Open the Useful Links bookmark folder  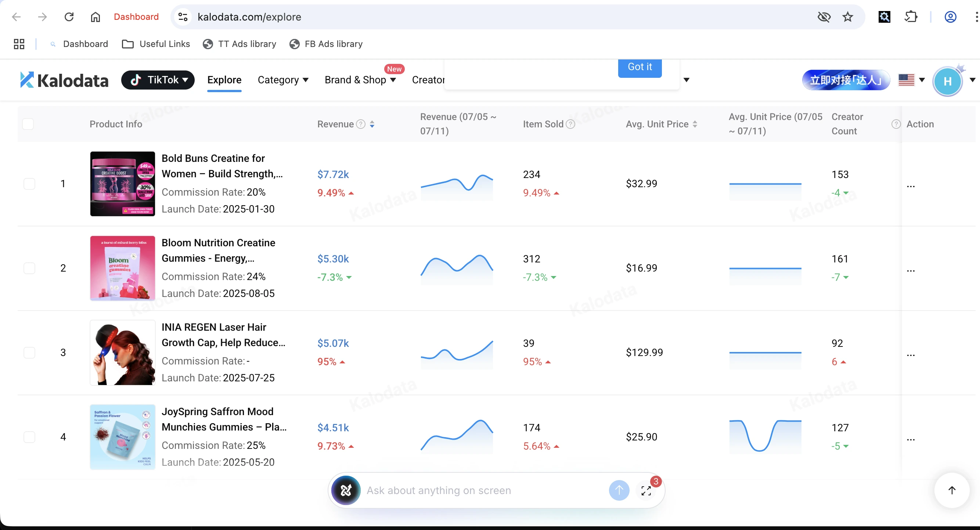(x=156, y=44)
